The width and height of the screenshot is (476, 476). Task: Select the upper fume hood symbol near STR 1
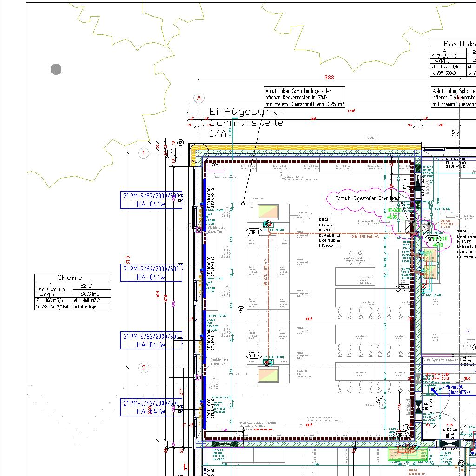click(x=268, y=212)
